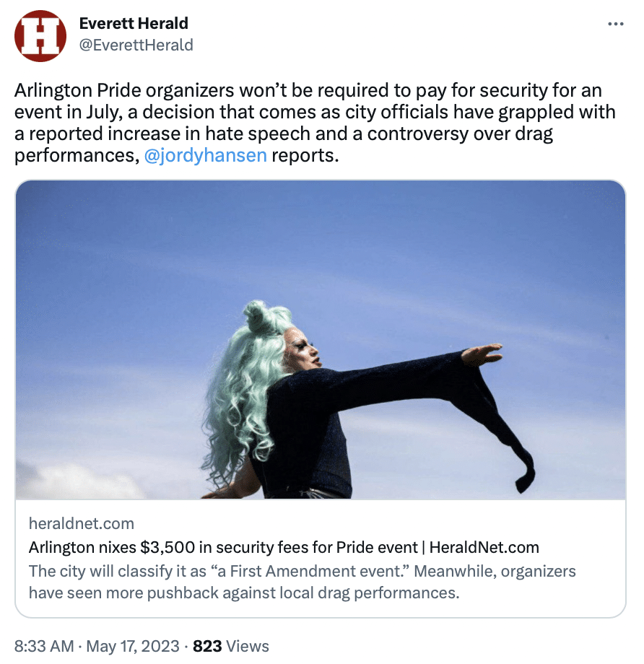
Task: Visit the @EverettHerald handle
Action: (136, 45)
